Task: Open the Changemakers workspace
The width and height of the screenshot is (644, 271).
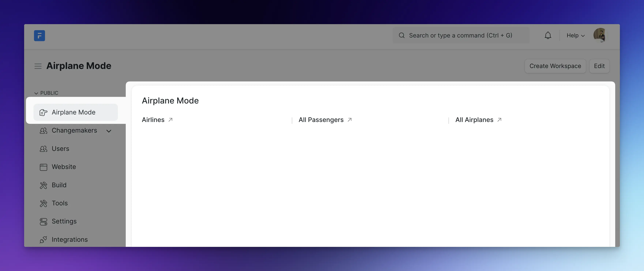Action: tap(74, 131)
